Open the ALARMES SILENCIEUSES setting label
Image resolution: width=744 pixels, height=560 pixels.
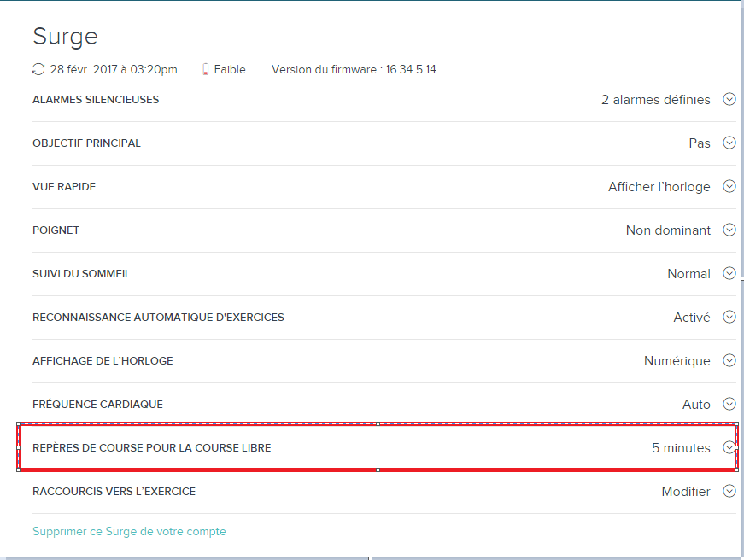coord(96,100)
